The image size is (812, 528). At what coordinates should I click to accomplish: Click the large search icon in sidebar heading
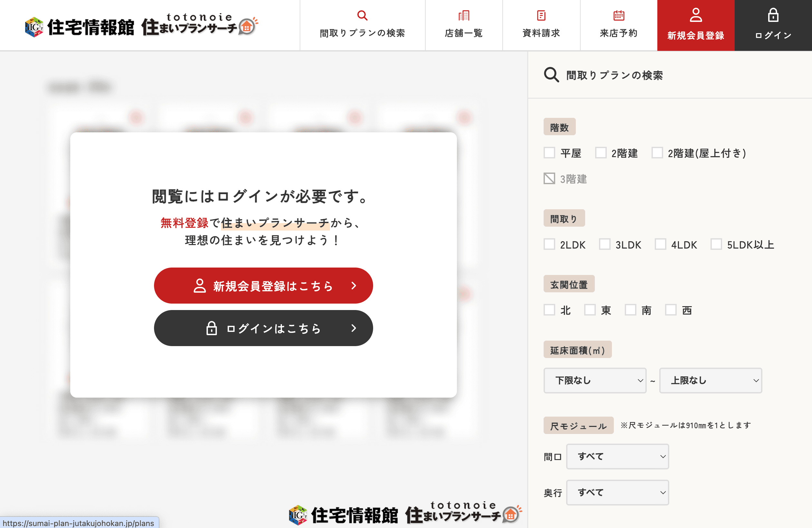click(x=551, y=75)
